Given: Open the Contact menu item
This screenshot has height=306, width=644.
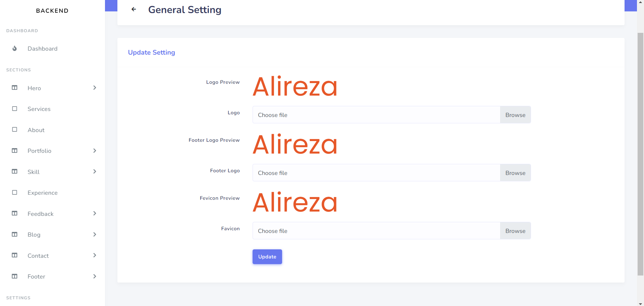Looking at the screenshot, I should pyautogui.click(x=38, y=256).
